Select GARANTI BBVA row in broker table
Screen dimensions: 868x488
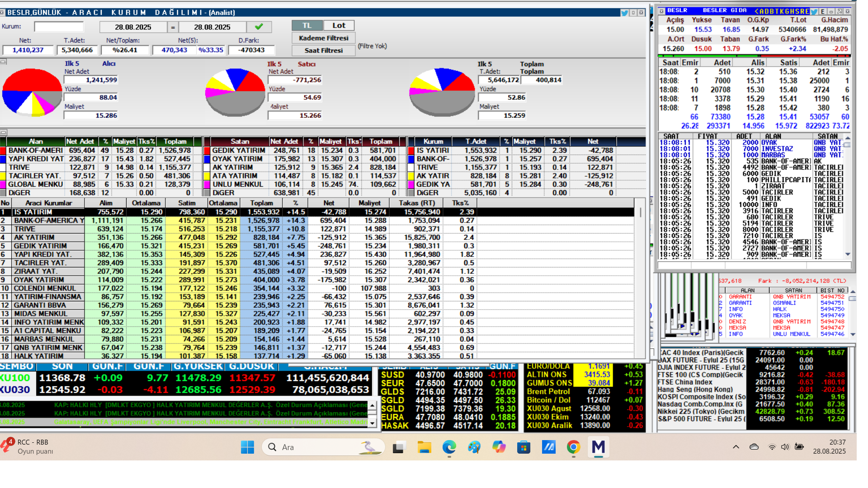click(x=316, y=305)
